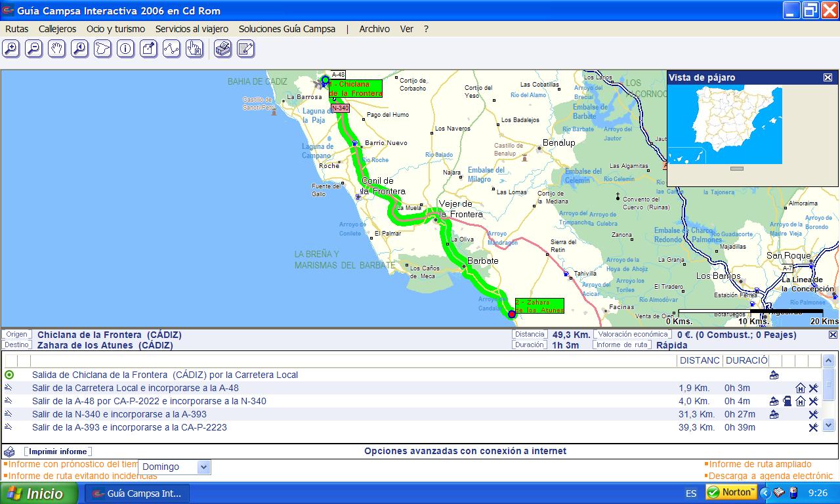Screen dimensions: 840x504
Task: Click restaurant icon in the CA-P-2223 row
Action: [813, 427]
